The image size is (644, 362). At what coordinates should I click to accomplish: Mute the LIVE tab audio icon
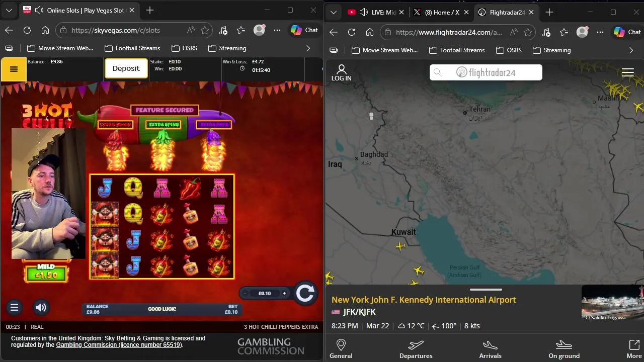pos(364,12)
